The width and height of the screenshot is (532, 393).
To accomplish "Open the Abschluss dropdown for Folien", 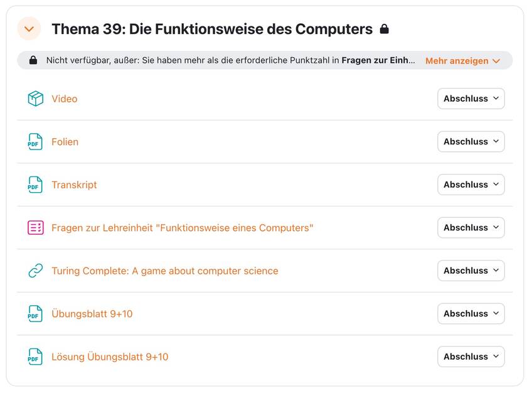I will coord(471,142).
